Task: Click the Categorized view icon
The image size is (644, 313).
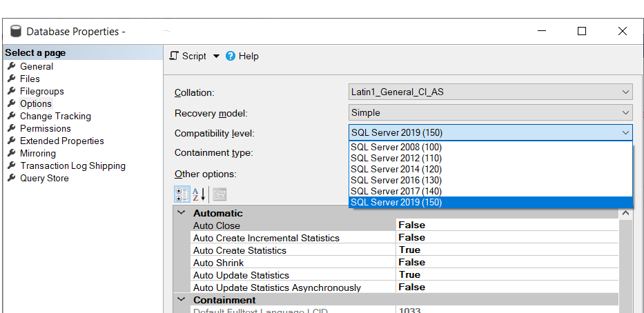Action: tap(182, 194)
